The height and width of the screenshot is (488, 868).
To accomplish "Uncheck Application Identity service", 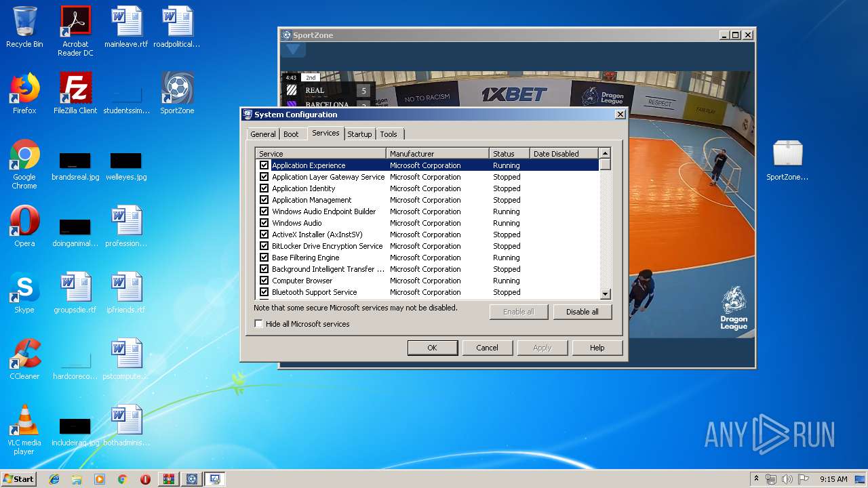I will [x=264, y=188].
